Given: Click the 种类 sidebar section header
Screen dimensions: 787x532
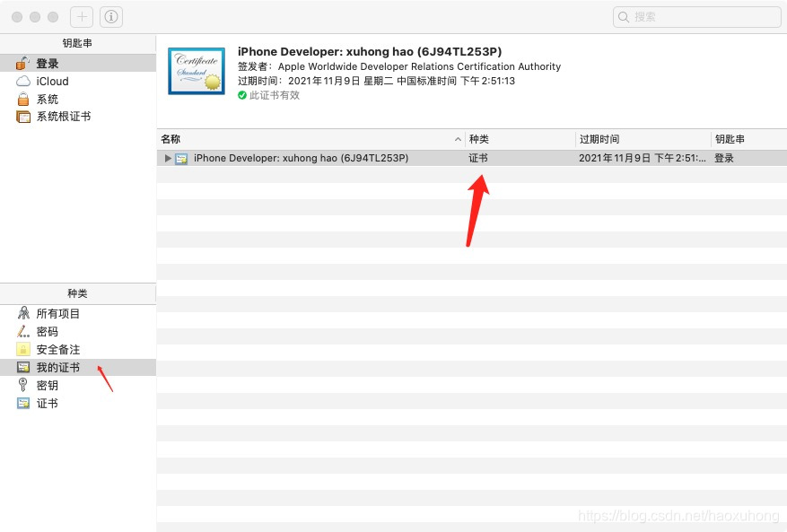Looking at the screenshot, I should click(x=77, y=293).
